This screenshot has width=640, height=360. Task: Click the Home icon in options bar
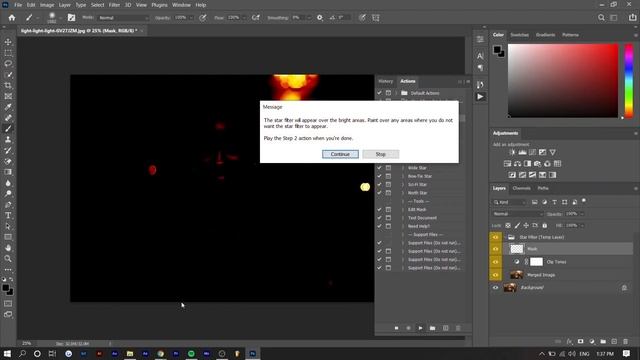(12, 18)
